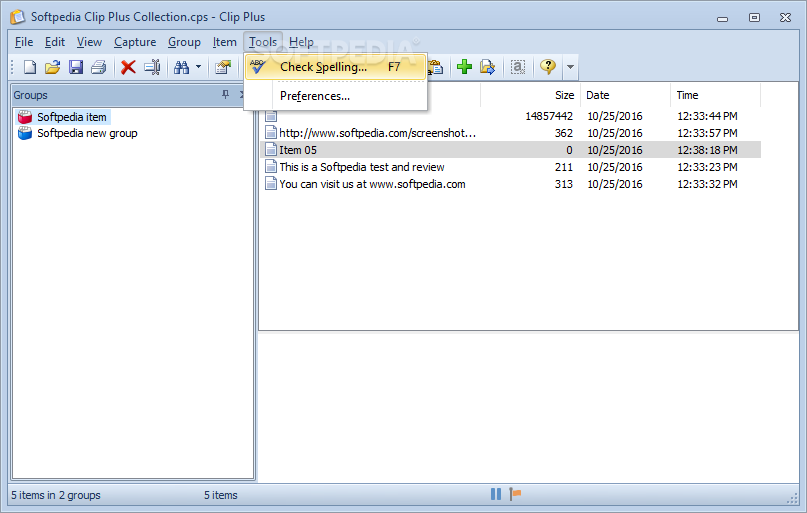Screen dimensions: 807x513
Task: Delete item with the red X icon
Action: pos(128,67)
